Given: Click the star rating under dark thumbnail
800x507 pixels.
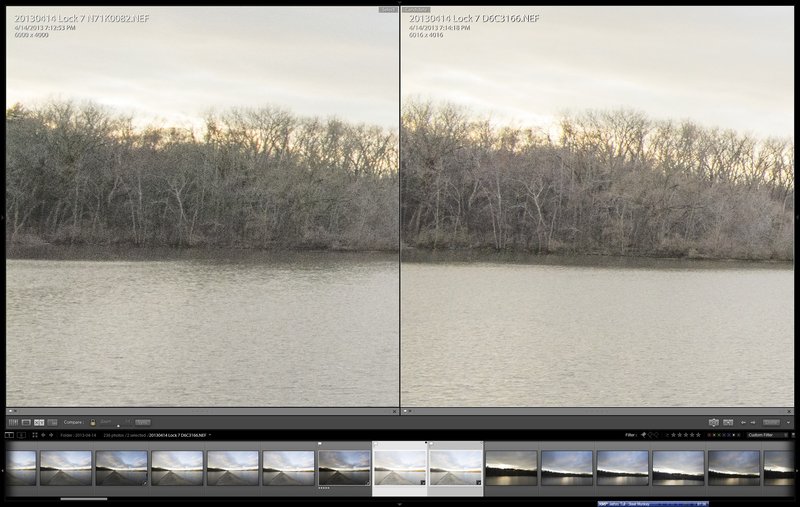Looking at the screenshot, I should [x=322, y=488].
